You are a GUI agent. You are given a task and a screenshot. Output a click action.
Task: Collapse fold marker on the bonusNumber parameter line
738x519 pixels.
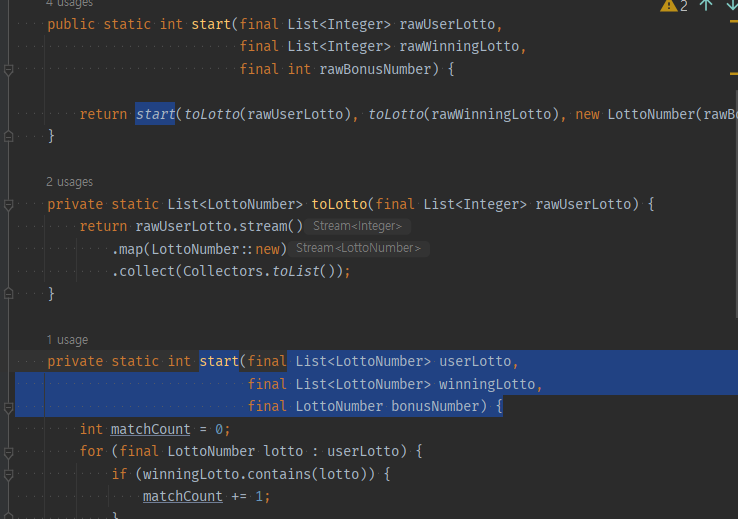point(8,407)
